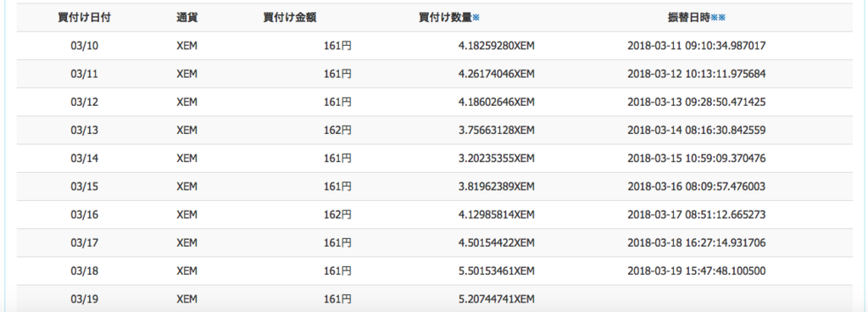Viewport: 868px width, 312px height.
Task: Click the XEM currency cell in the 03/10 row
Action: (186, 46)
